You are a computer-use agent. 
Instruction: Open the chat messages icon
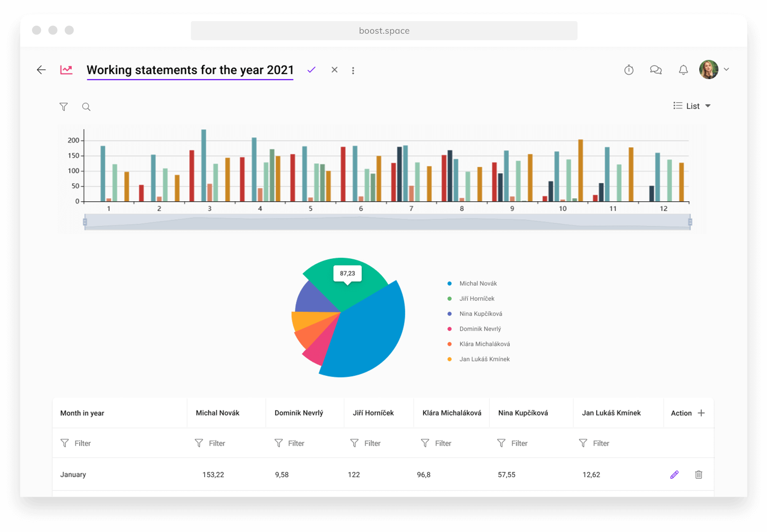pos(656,70)
